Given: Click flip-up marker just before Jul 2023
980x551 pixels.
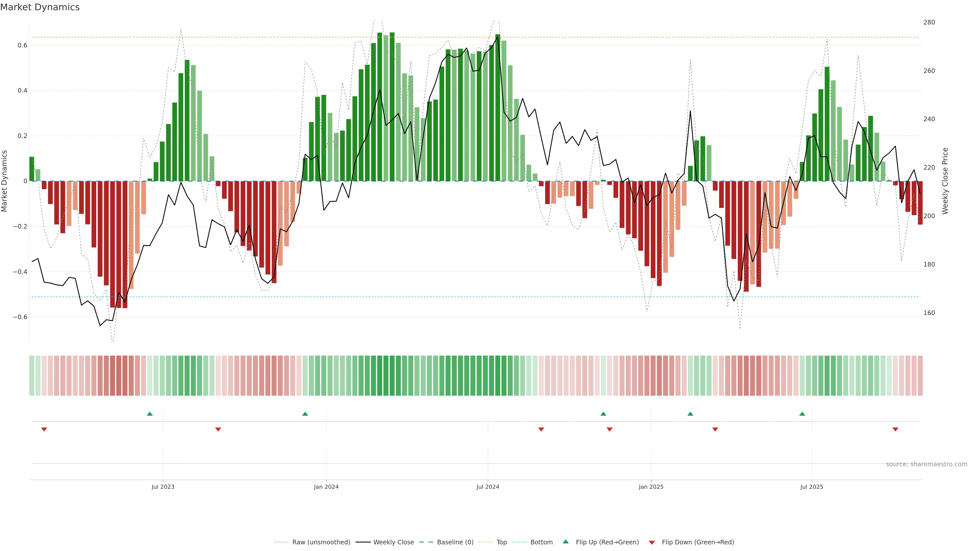Looking at the screenshot, I should [x=150, y=414].
